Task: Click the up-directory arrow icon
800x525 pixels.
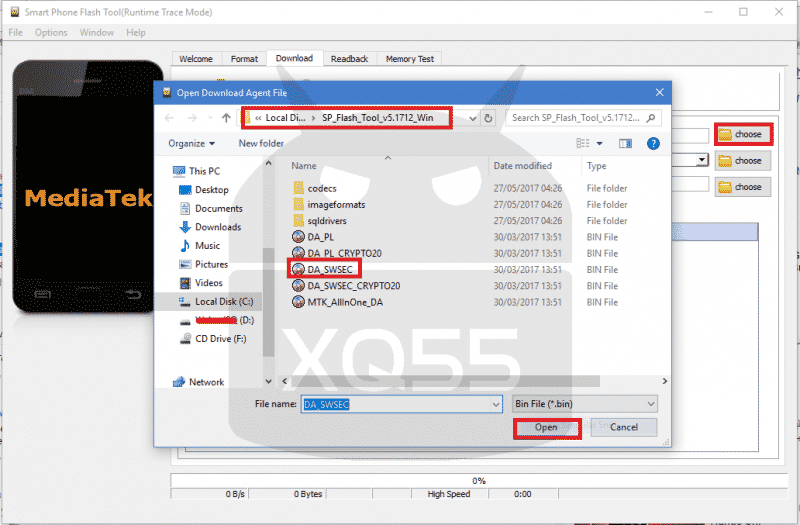Action: pyautogui.click(x=227, y=118)
